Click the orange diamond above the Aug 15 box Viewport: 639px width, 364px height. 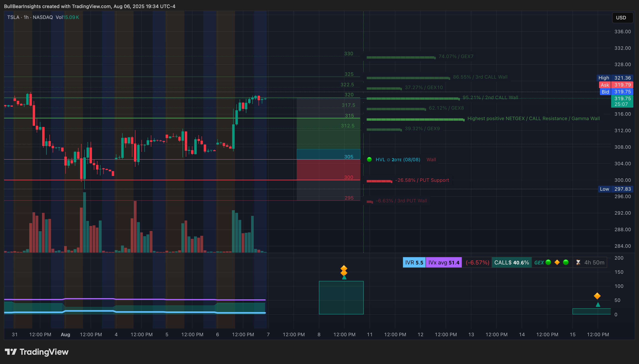point(597,296)
